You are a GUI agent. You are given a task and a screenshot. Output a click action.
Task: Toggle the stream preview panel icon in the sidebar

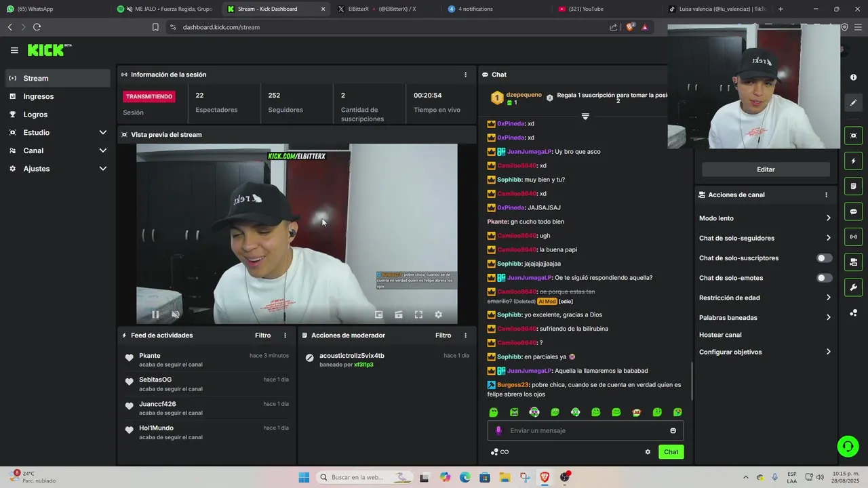(853, 136)
